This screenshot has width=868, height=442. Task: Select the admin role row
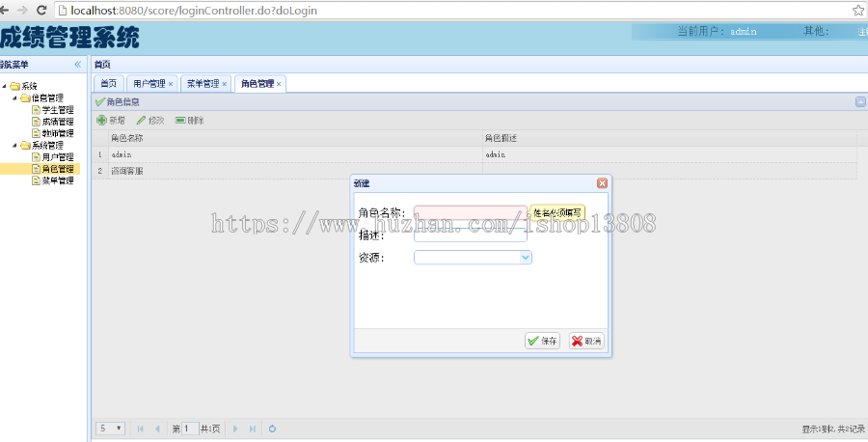coord(475,154)
